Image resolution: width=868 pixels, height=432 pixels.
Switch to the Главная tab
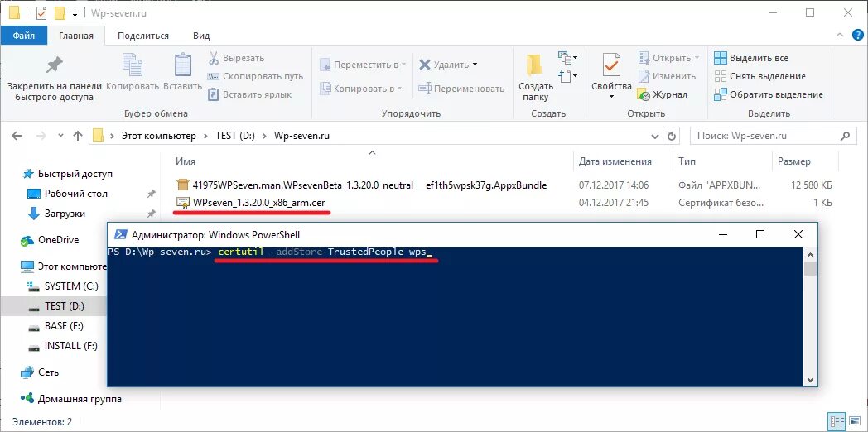click(76, 36)
